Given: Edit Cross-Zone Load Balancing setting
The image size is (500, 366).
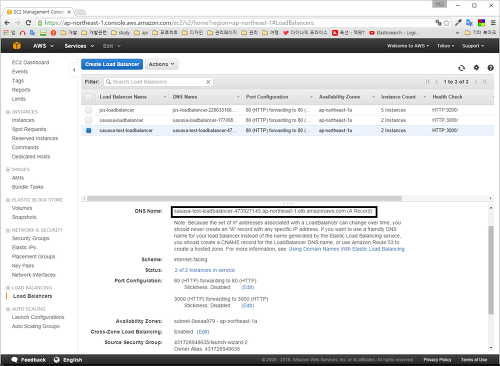Looking at the screenshot, I should [203, 332].
